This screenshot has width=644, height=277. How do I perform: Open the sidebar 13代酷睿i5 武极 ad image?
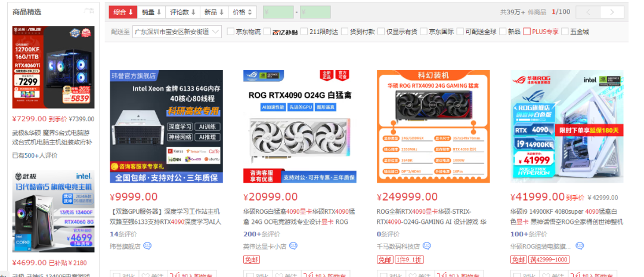(54, 211)
